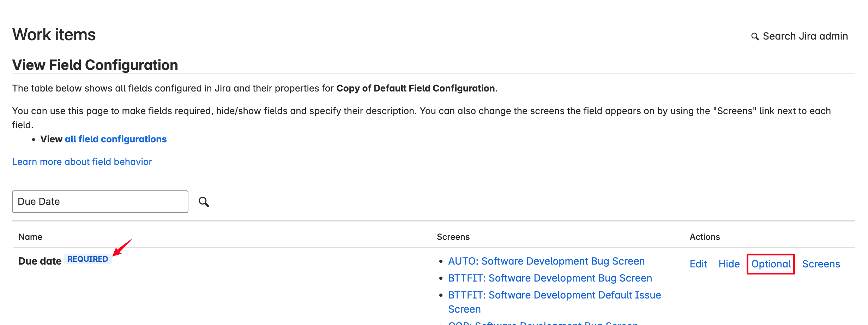
Task: Click the Work items page heading
Action: point(54,35)
